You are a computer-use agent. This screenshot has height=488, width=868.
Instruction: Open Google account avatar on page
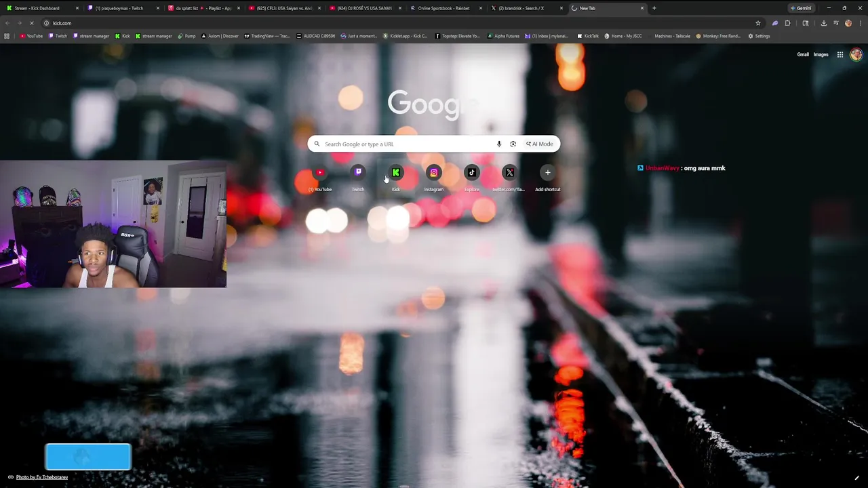pyautogui.click(x=856, y=55)
